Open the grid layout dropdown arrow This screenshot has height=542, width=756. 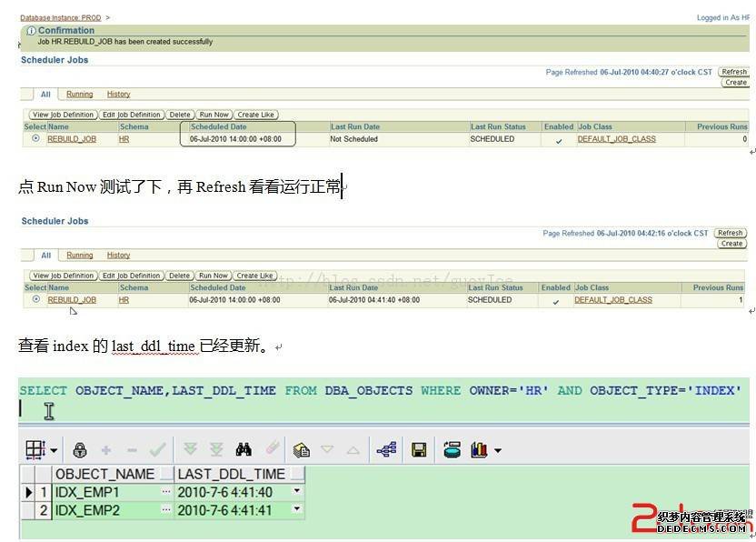pos(54,451)
